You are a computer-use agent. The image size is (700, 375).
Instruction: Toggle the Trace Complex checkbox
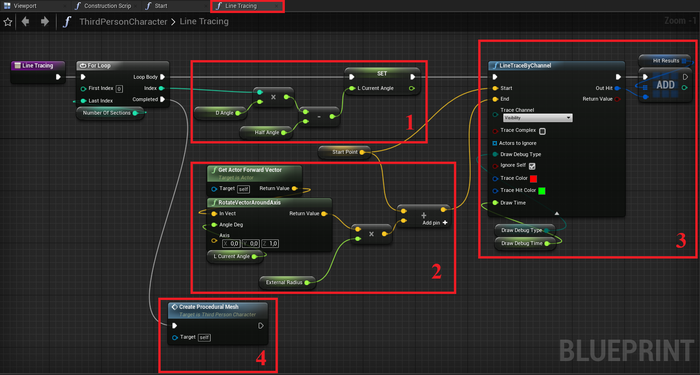click(x=542, y=131)
